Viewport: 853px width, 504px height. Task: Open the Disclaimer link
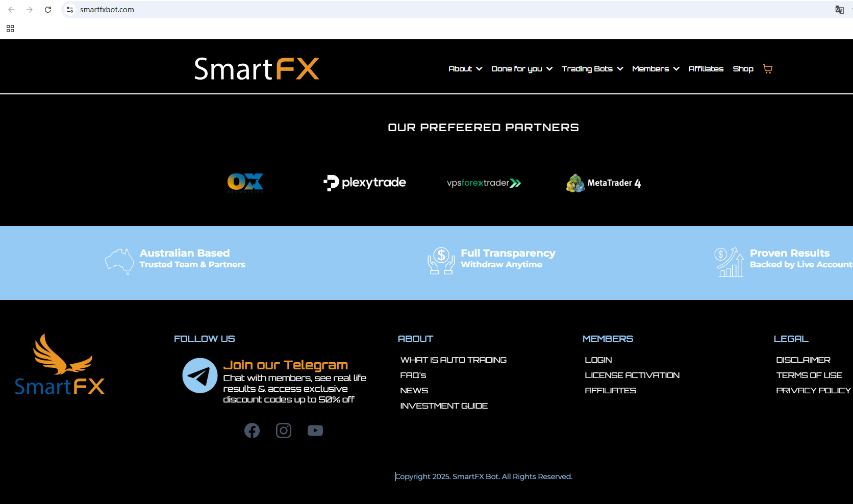click(x=804, y=360)
